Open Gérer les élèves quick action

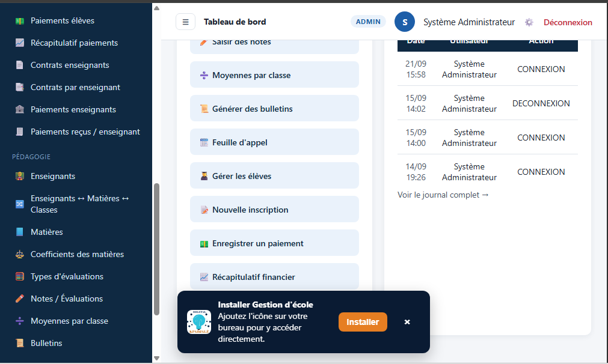274,176
